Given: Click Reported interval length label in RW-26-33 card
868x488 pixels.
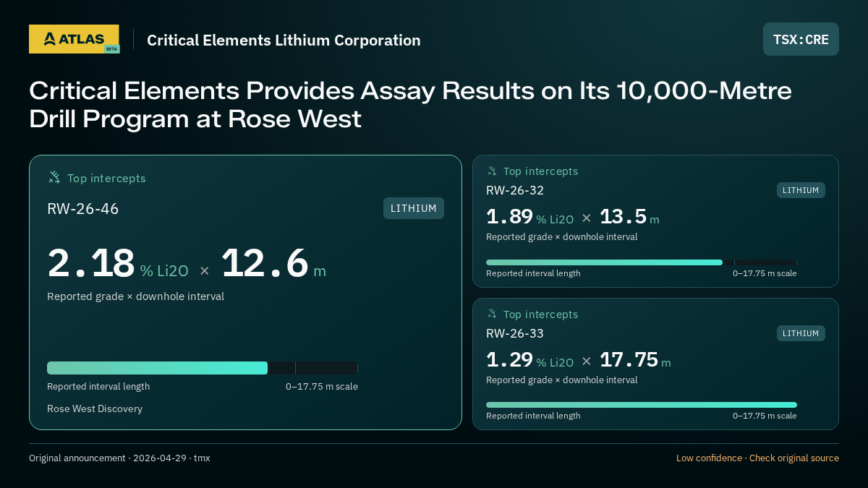Looking at the screenshot, I should click(533, 416).
